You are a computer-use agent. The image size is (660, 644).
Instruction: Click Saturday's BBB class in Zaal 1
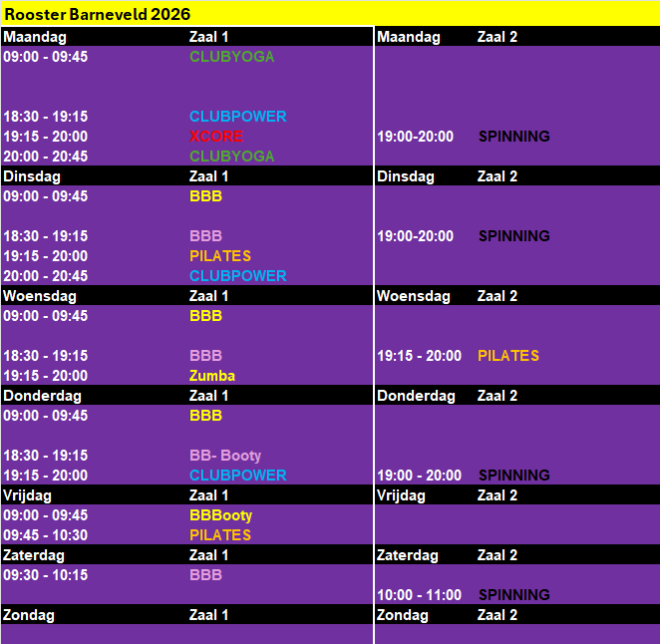pyautogui.click(x=205, y=575)
